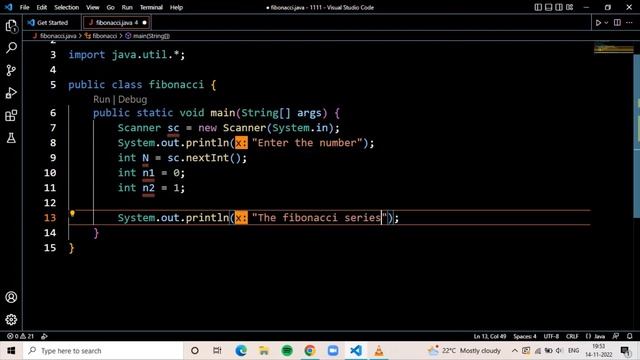Viewport: 640px width, 360px height.
Task: Open the File menu
Action: (x=24, y=7)
